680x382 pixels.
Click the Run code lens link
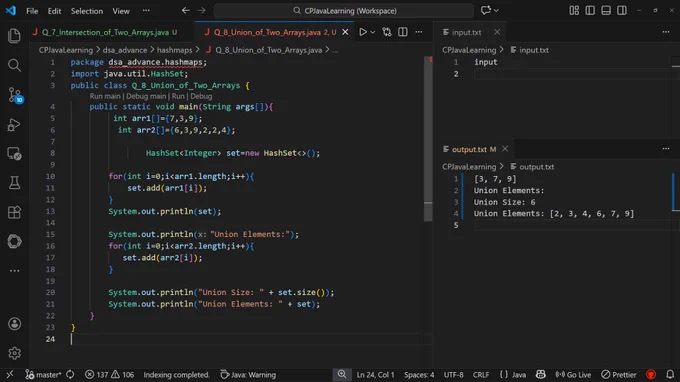coord(178,96)
